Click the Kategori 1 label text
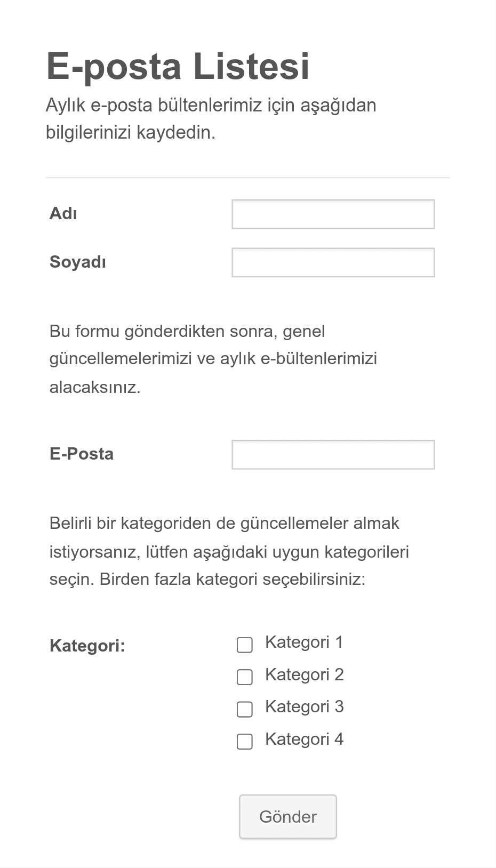This screenshot has height=868, width=496. [304, 642]
